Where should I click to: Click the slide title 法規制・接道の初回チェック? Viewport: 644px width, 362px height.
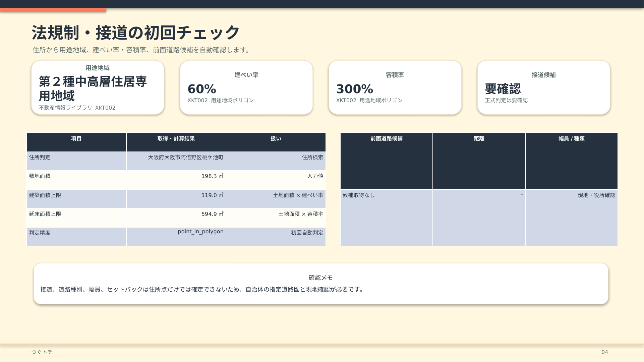pos(136,33)
